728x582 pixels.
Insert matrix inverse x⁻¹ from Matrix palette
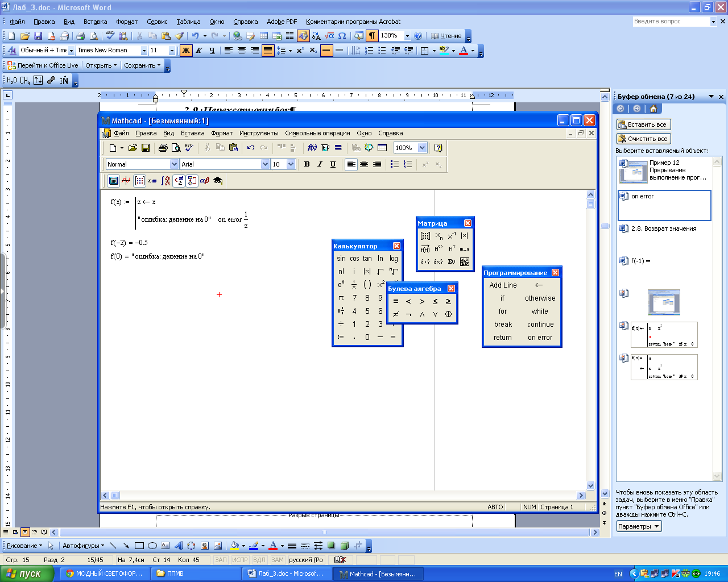452,236
